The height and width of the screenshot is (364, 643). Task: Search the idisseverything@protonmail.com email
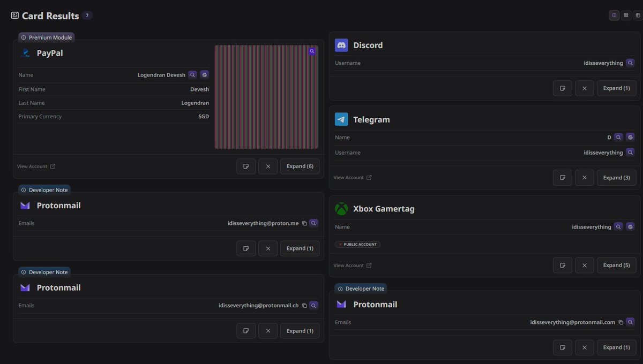pyautogui.click(x=630, y=322)
